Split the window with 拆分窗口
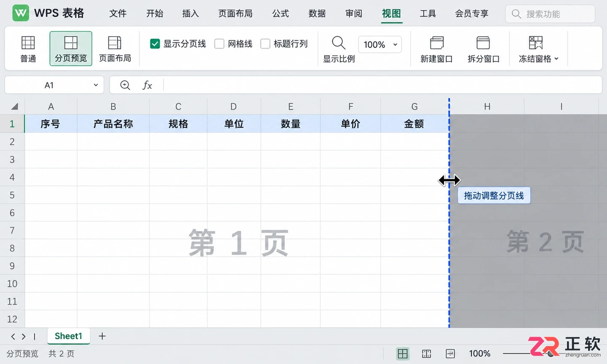The width and height of the screenshot is (607, 364). 483,49
